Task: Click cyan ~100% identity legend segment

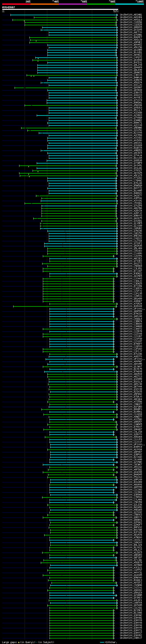Action: 130,4
